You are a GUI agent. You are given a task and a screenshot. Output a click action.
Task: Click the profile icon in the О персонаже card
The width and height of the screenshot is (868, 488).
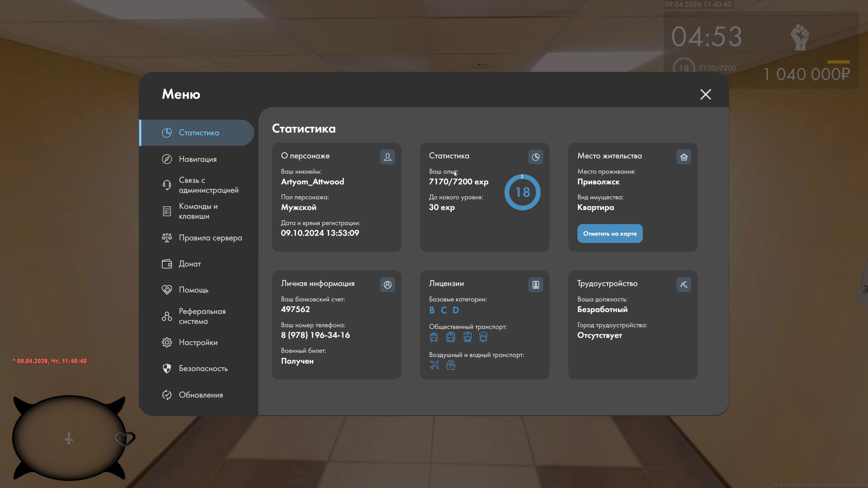click(387, 157)
